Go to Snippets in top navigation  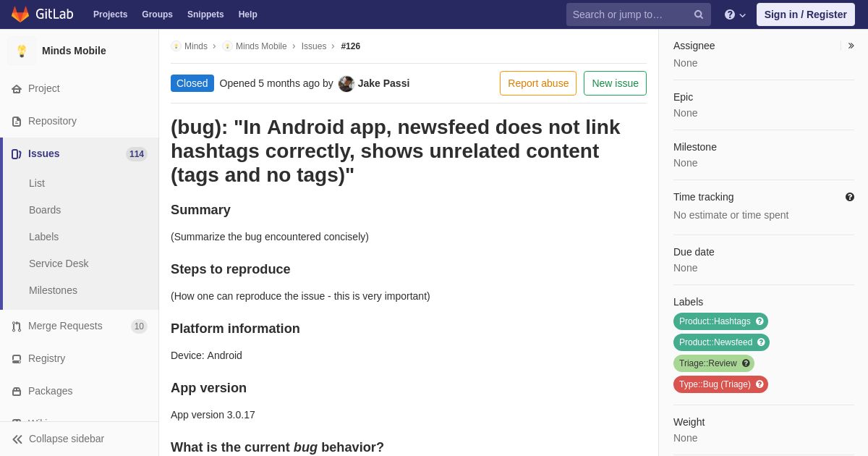point(205,14)
